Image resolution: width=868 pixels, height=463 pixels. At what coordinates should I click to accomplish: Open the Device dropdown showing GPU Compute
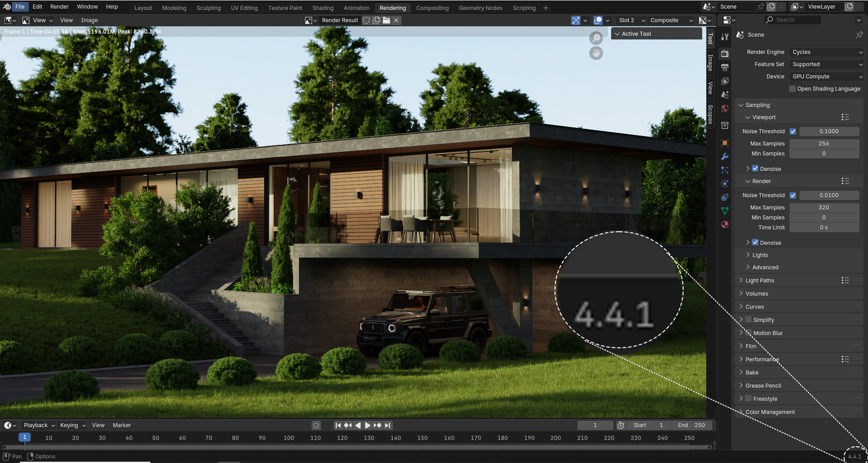[x=826, y=77]
